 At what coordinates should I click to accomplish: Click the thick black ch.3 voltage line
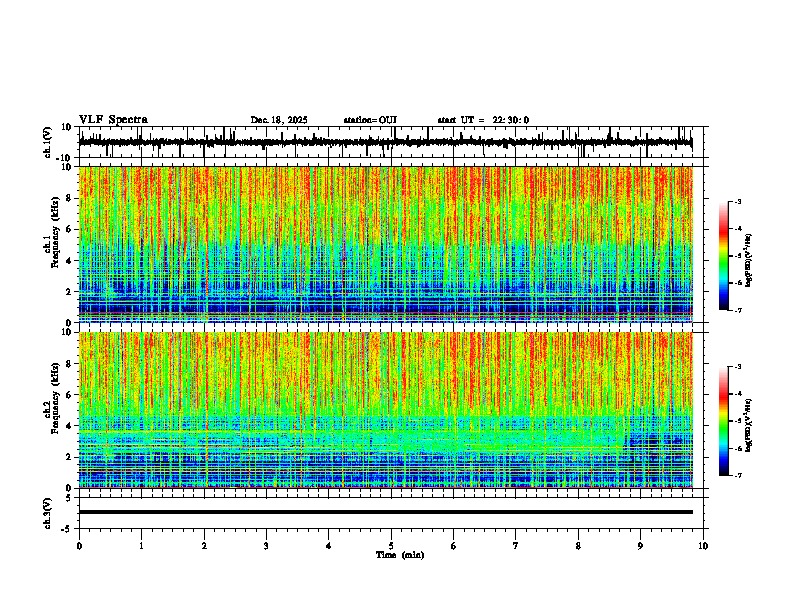tap(386, 512)
